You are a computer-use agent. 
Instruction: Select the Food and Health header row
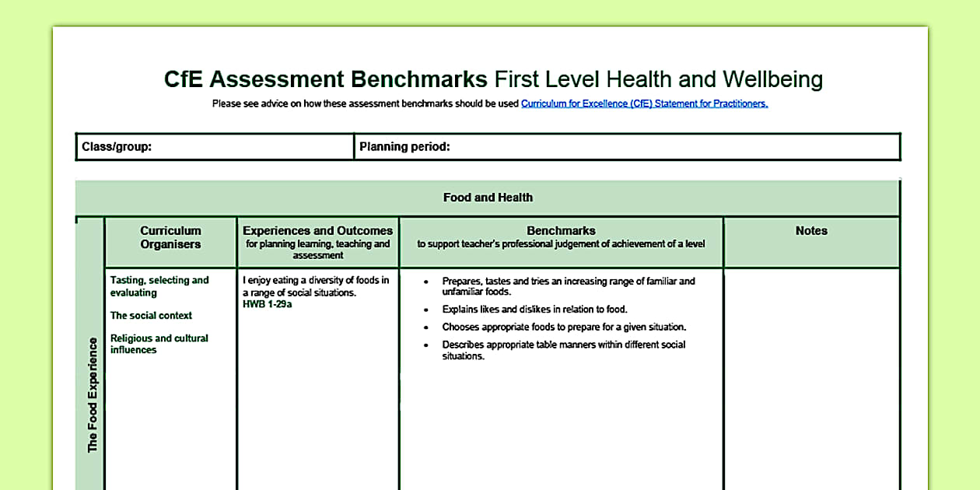(x=488, y=198)
